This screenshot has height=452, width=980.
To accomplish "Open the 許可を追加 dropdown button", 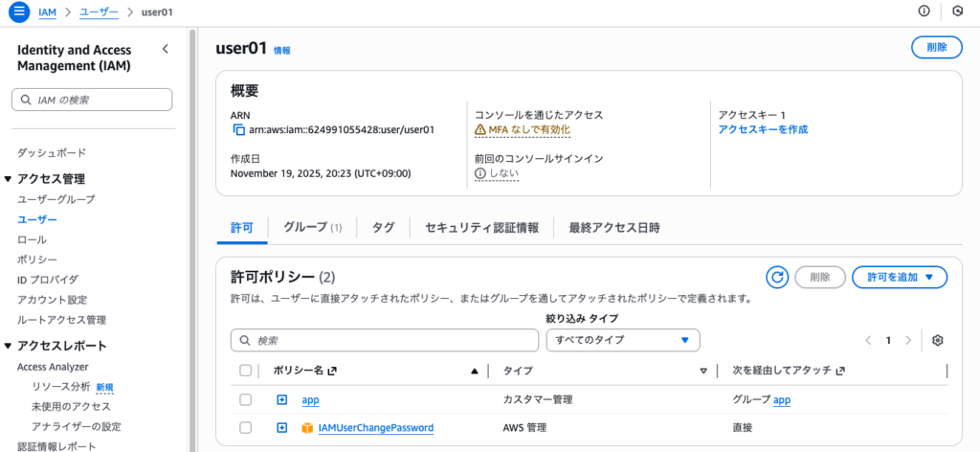I will pos(899,277).
